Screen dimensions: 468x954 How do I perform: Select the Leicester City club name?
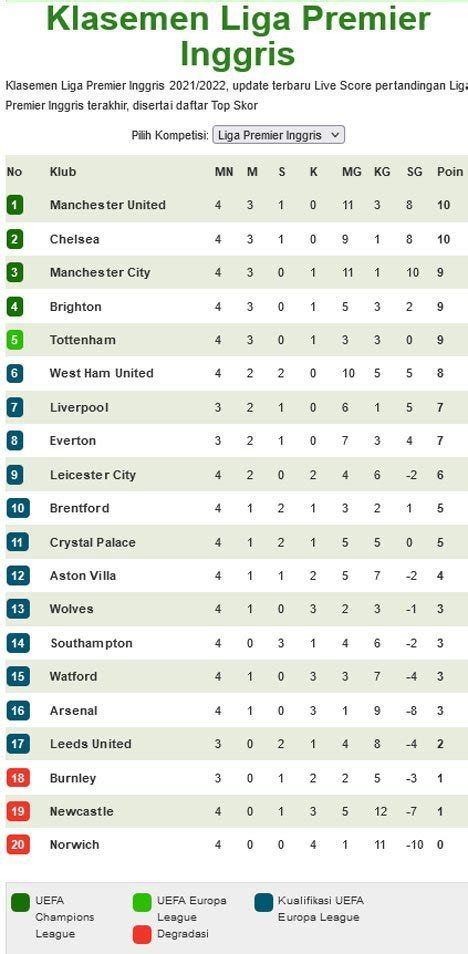(x=93, y=475)
